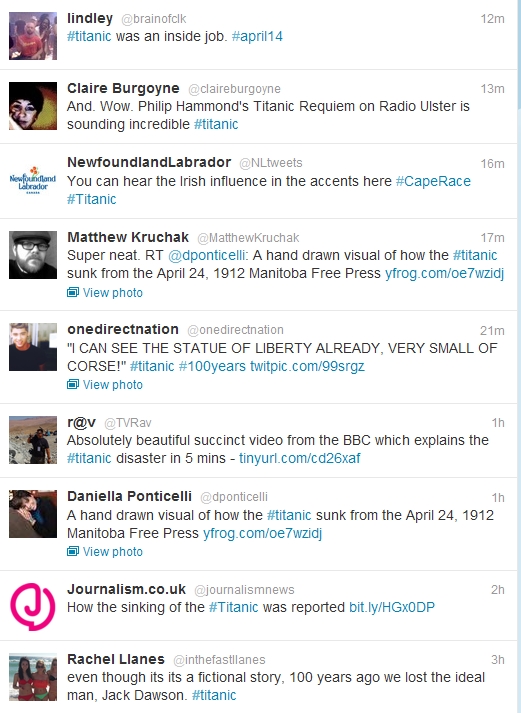Open Claire Burgoyne's avatar image

click(x=33, y=106)
